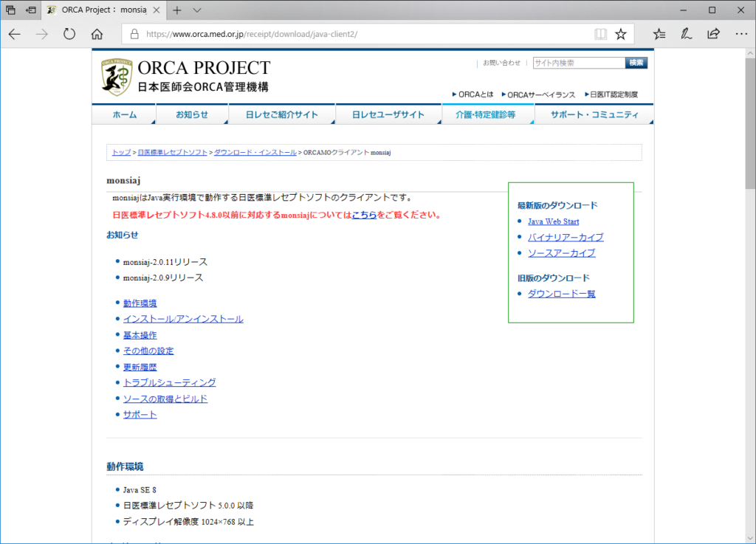Screen dimensions: 756x544
Task: Jump to the 動作環境 section link
Action: [x=140, y=303]
